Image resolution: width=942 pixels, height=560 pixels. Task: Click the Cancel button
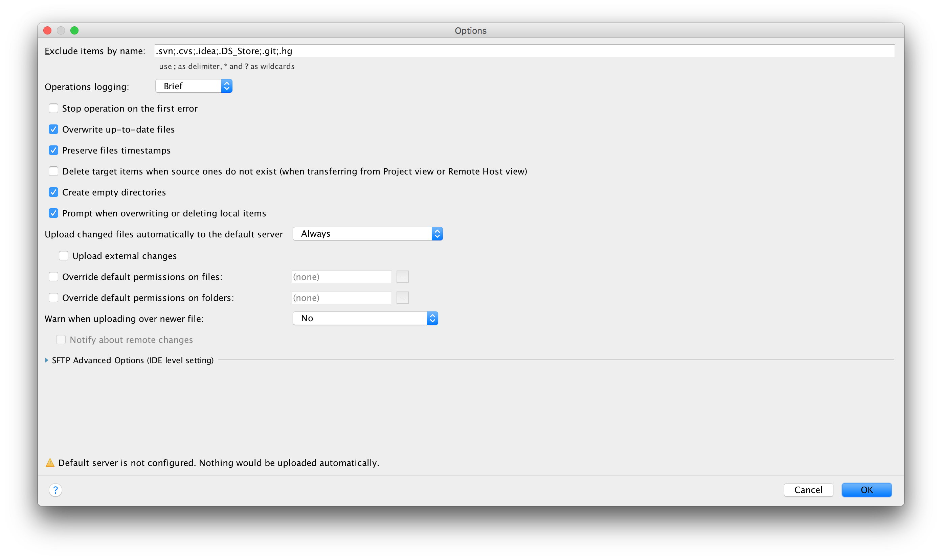pos(808,490)
